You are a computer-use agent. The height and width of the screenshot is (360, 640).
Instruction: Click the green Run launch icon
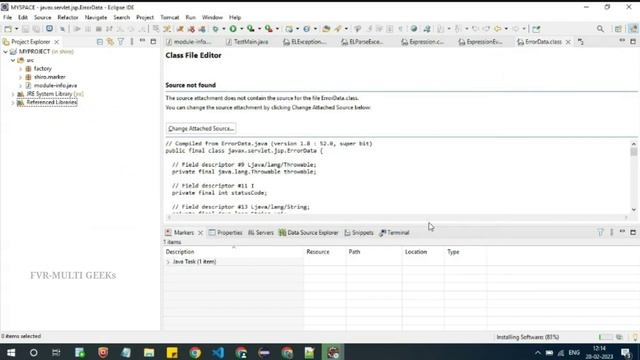(233, 29)
